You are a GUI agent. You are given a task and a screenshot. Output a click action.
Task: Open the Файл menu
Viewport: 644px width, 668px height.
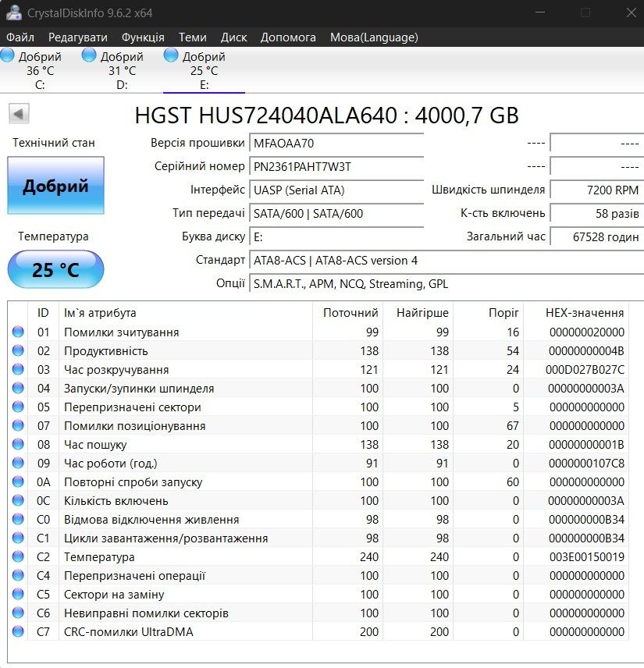20,37
